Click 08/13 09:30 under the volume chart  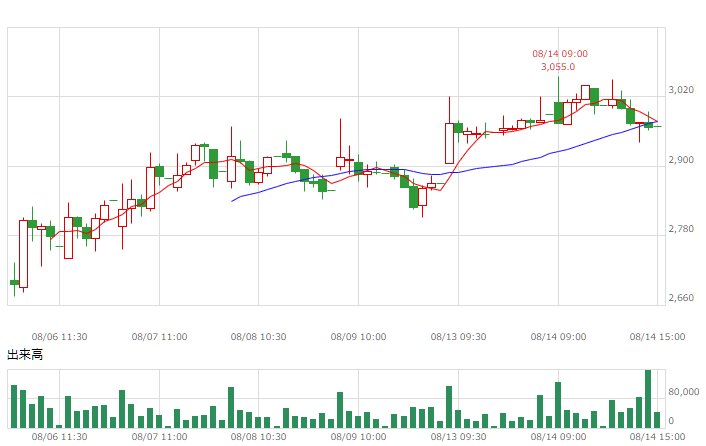tap(458, 437)
